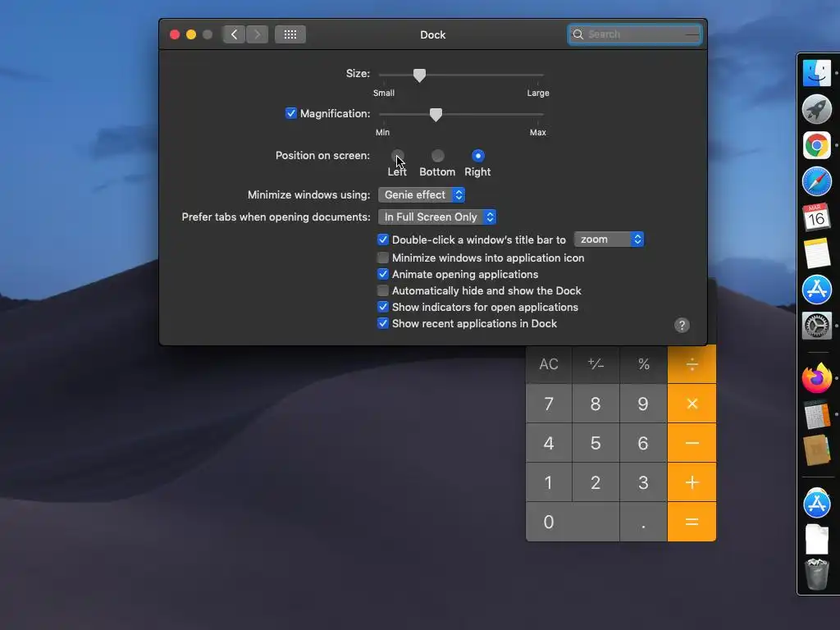Click decimal point key in Calculator

643,522
